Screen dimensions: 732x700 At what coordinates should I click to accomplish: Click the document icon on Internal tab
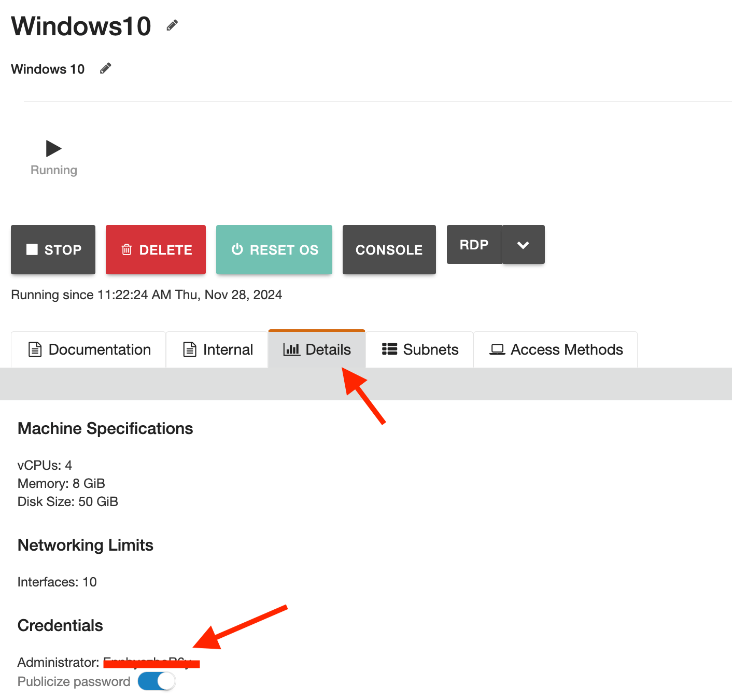pos(190,349)
